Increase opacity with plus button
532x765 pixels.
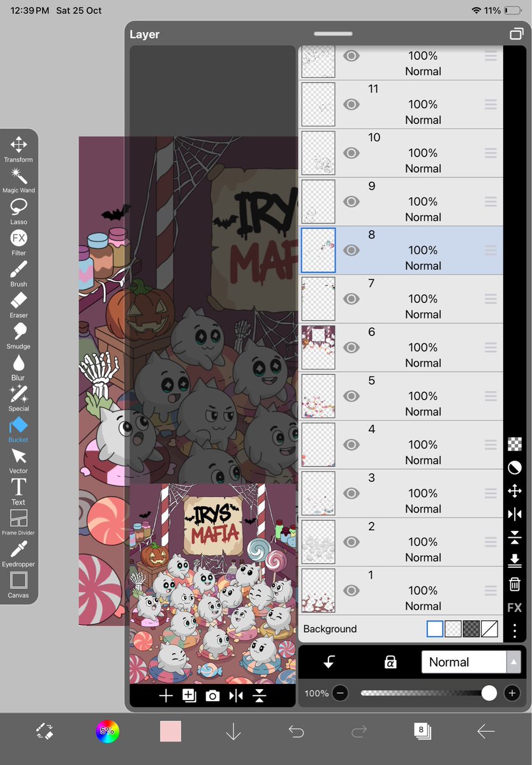pos(512,693)
